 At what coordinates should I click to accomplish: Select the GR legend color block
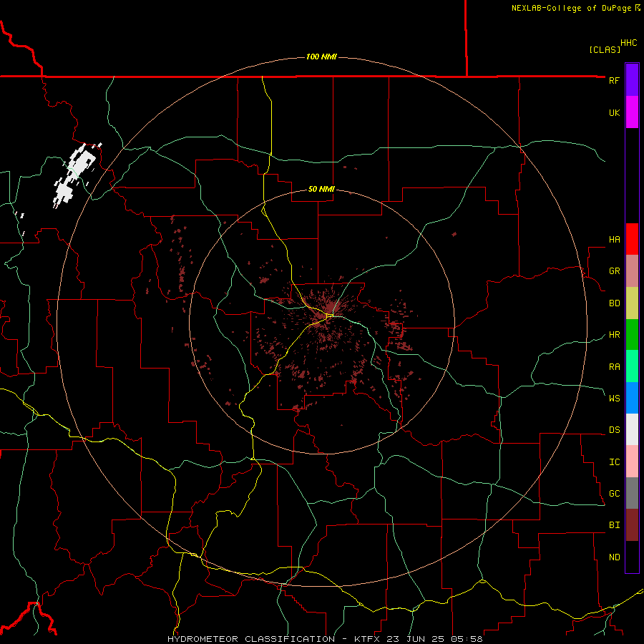(x=632, y=271)
